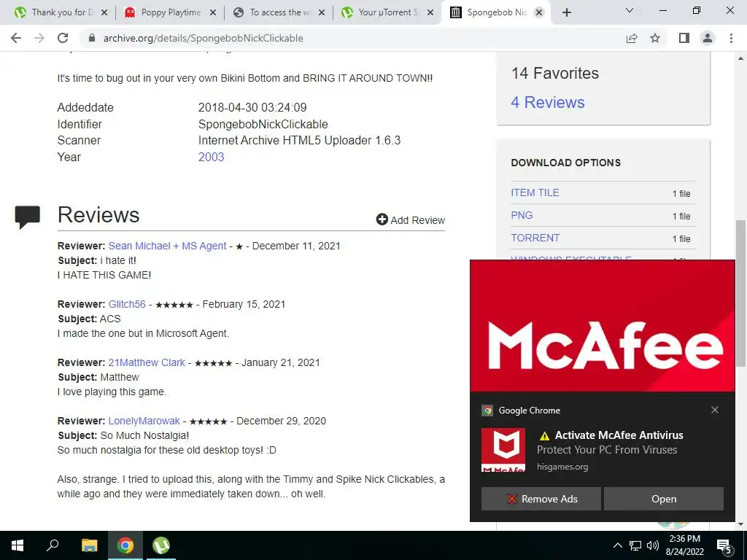Click the address bar URL field

[352, 38]
